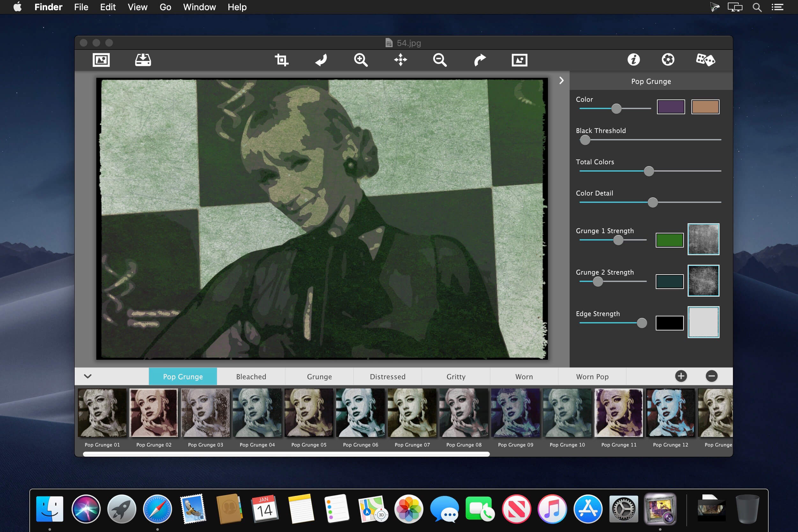Click the purple Color swatch
Image resolution: width=798 pixels, height=532 pixels.
(x=670, y=107)
